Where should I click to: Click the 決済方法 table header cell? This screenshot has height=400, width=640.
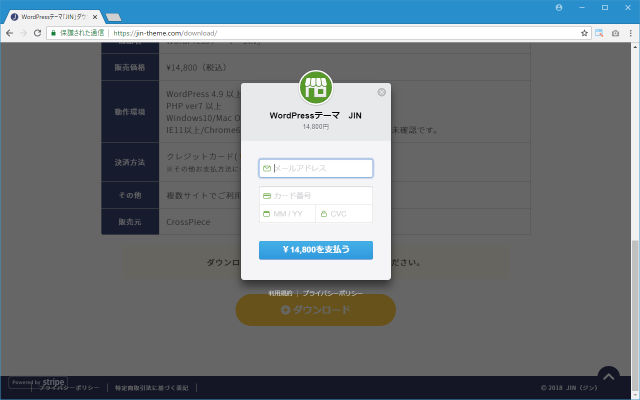130,162
